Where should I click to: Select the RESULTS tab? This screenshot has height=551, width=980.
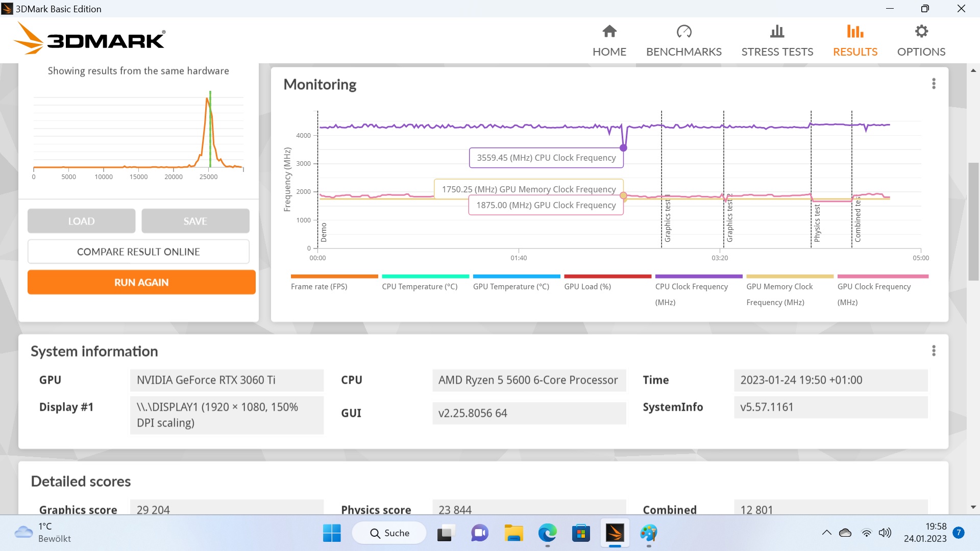[855, 41]
